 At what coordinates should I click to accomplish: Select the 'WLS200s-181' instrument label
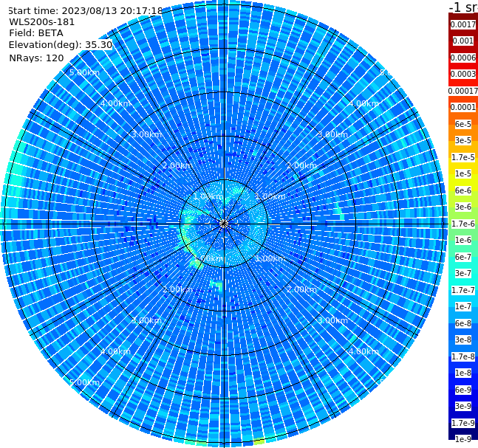[x=42, y=22]
